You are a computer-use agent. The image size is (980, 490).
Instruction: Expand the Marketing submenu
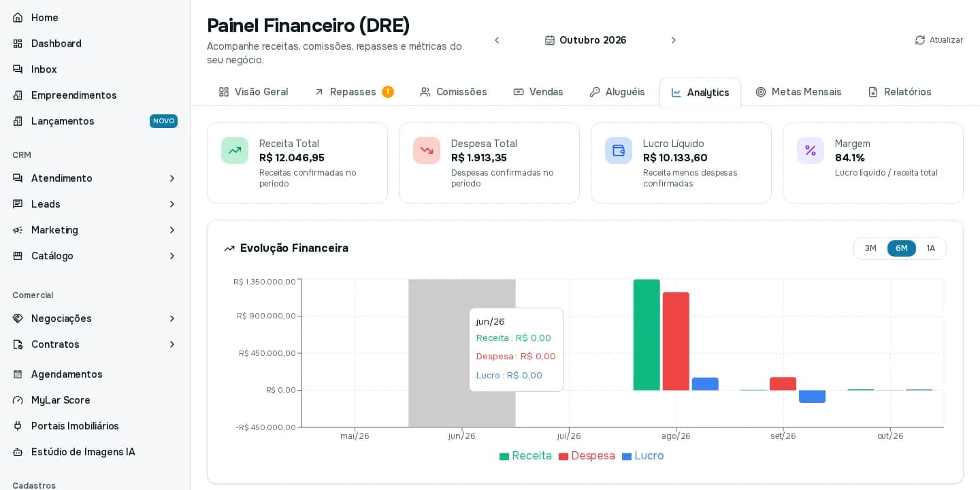coord(95,230)
